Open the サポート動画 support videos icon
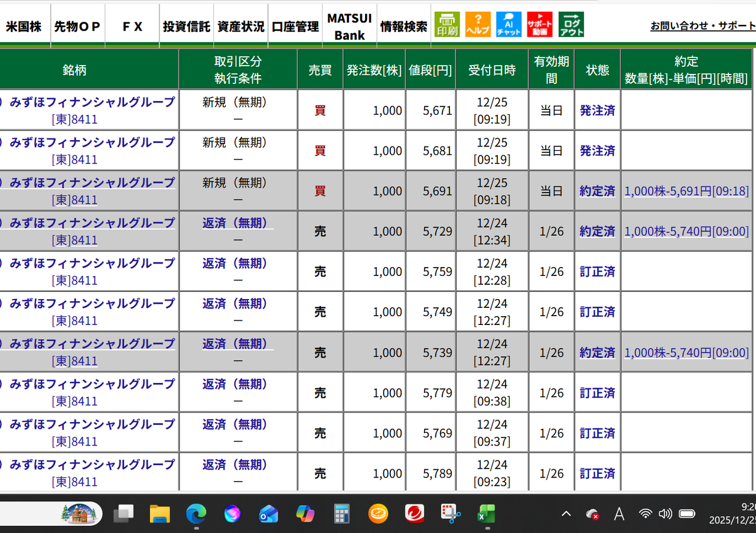Viewport: 756px width, 533px height. click(540, 24)
